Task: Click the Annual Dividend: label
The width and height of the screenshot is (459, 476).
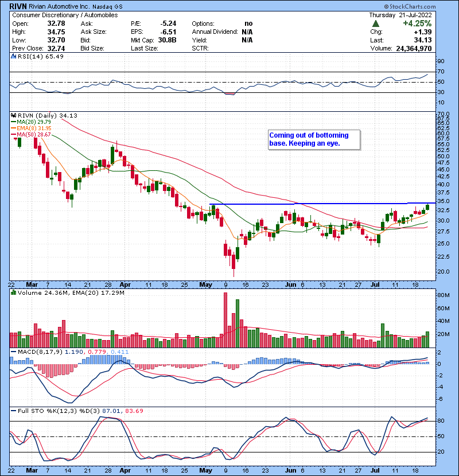Action: pos(215,32)
